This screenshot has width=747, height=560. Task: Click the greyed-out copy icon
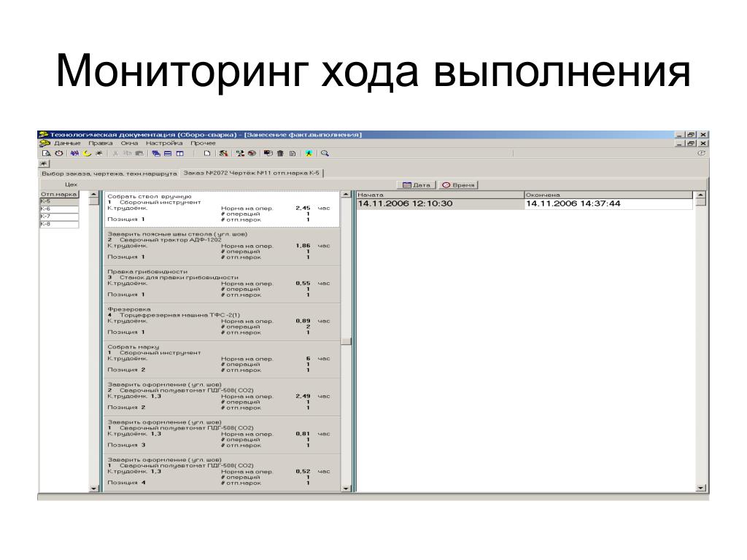point(127,153)
